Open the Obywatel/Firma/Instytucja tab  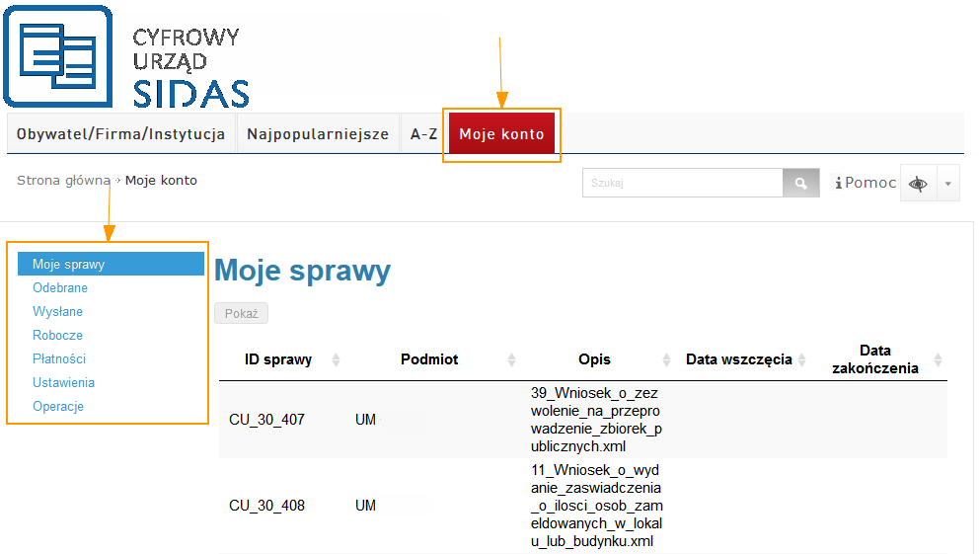pos(121,134)
